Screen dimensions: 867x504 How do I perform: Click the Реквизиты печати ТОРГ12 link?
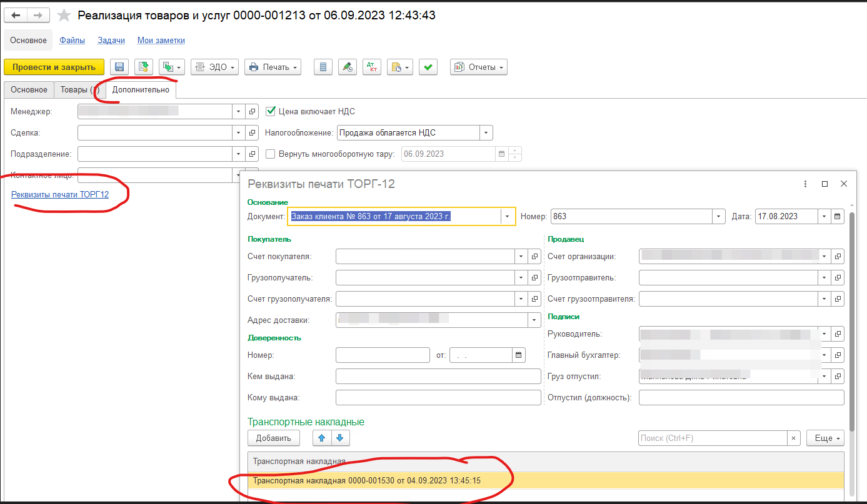(60, 194)
